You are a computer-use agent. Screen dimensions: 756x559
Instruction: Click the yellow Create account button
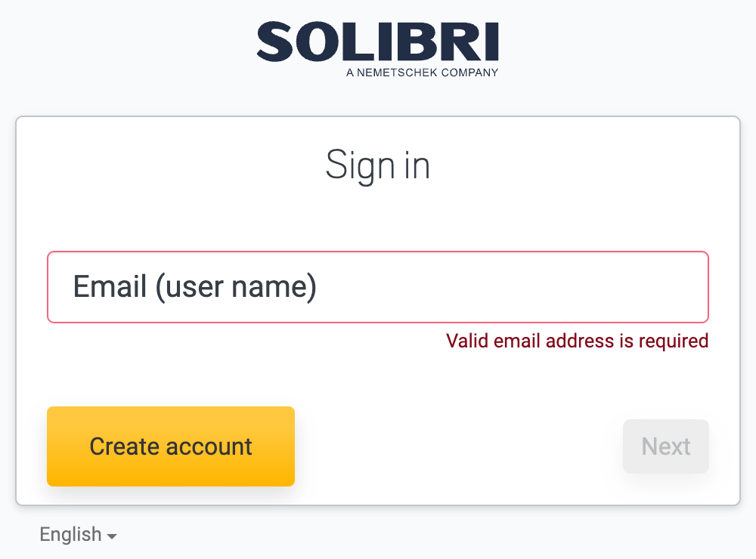(x=170, y=446)
